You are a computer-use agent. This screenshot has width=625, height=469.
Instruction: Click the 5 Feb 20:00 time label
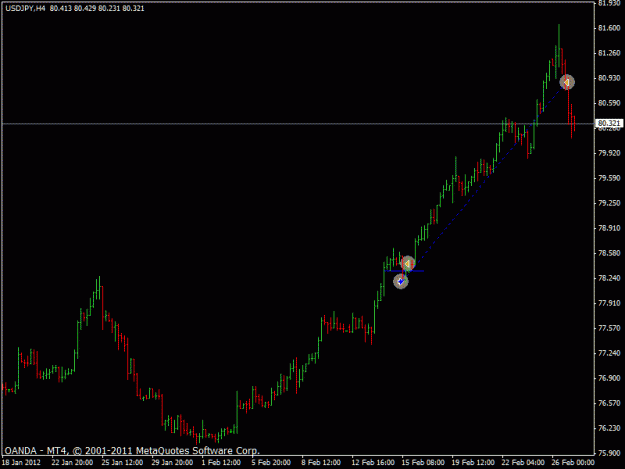tap(271, 463)
